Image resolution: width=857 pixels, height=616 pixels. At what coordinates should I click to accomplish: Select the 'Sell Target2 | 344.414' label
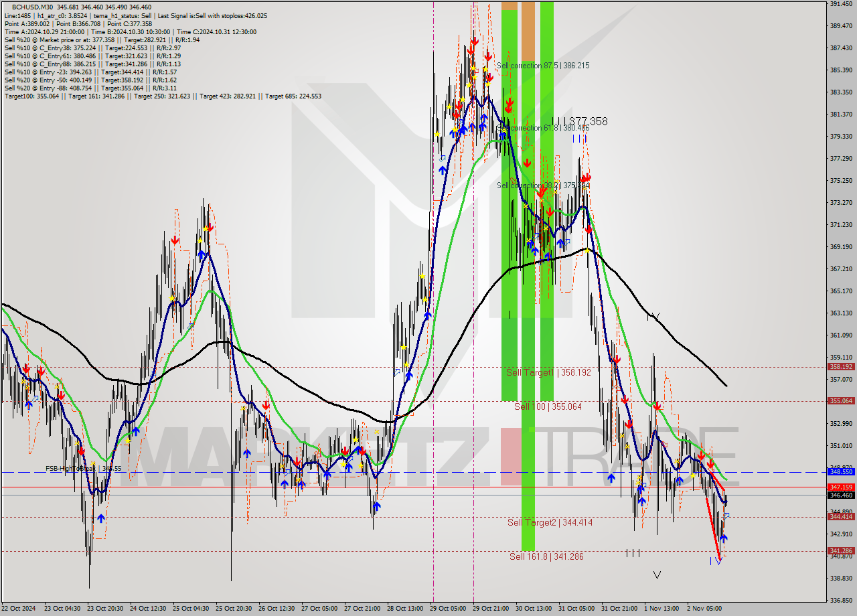click(550, 522)
